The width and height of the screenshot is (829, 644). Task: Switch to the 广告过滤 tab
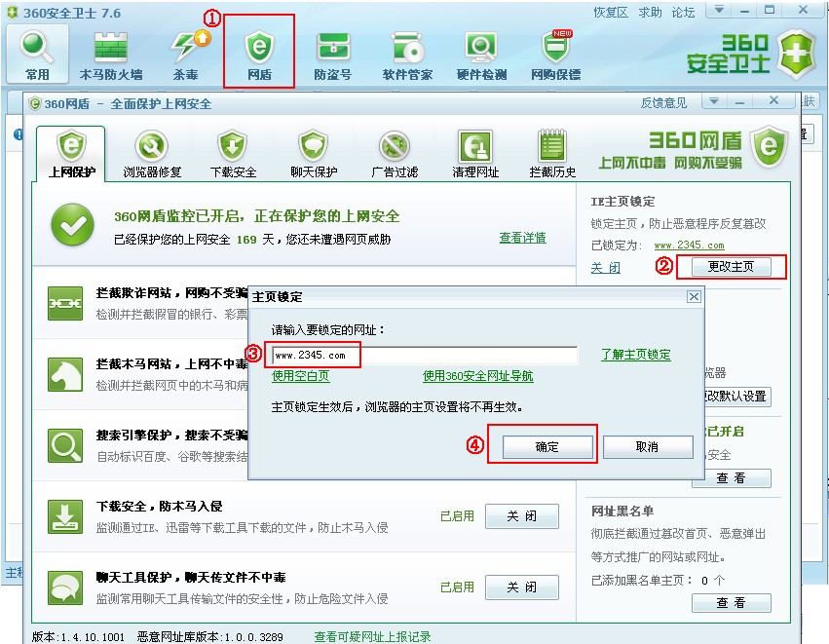[x=395, y=154]
